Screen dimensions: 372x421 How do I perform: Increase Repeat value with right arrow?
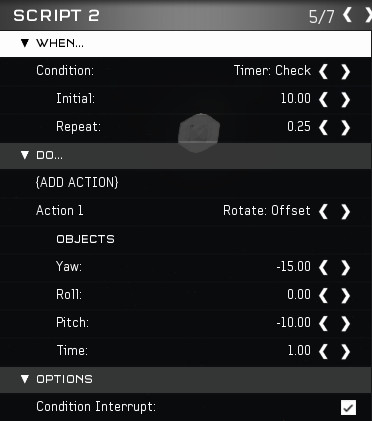[345, 127]
